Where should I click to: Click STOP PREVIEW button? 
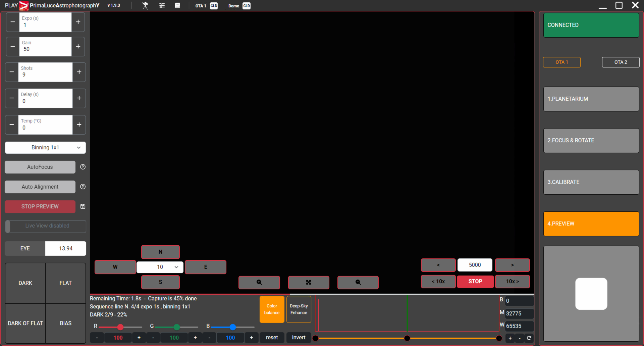(40, 207)
